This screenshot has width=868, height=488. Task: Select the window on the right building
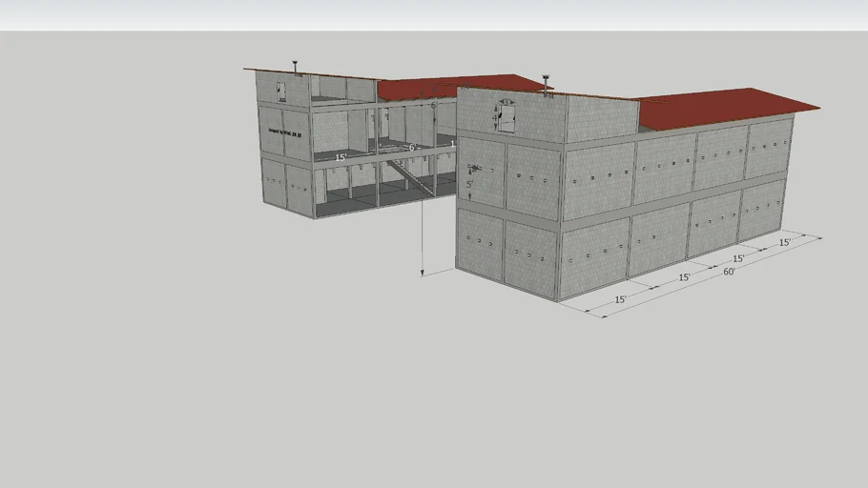click(x=507, y=119)
